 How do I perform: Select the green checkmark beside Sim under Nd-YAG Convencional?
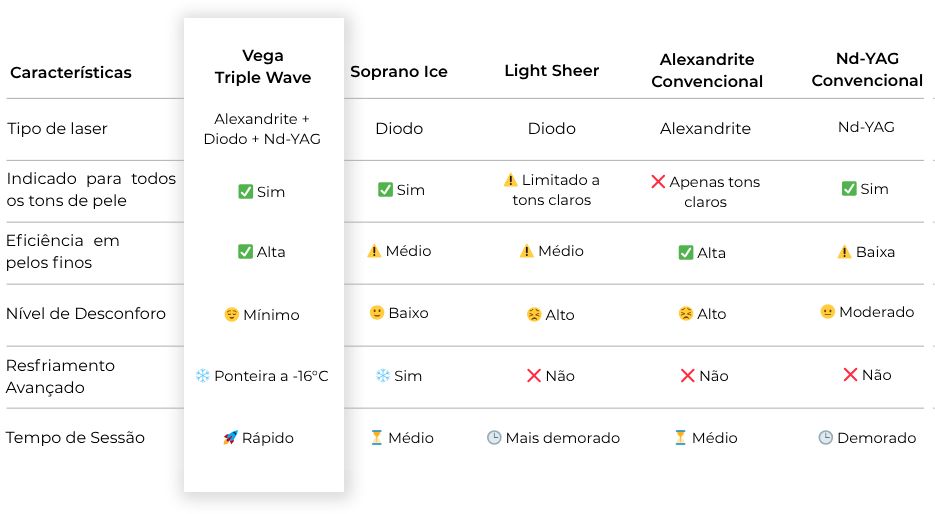(849, 189)
